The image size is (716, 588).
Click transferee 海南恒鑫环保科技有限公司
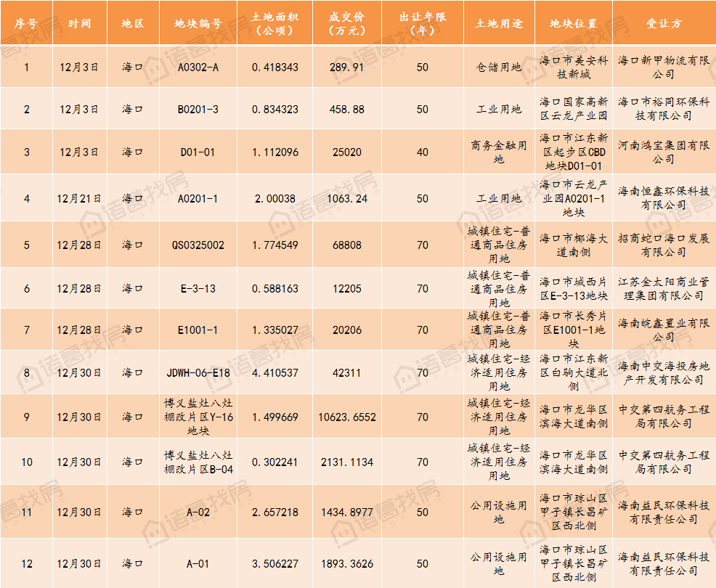(x=664, y=198)
